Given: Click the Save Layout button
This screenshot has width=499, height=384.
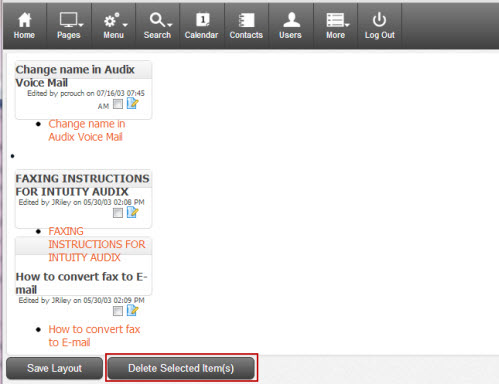Looking at the screenshot, I should click(x=54, y=368).
